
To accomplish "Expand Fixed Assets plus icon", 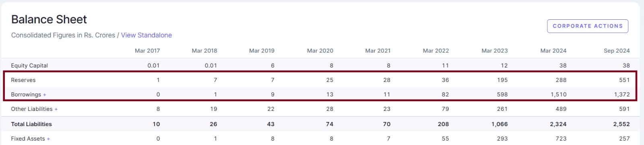I will pos(48,139).
